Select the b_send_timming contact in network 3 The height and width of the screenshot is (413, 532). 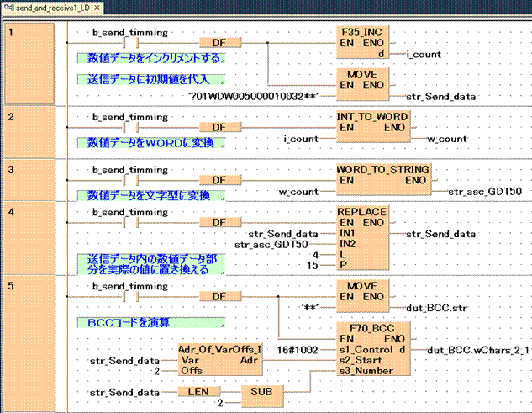[x=130, y=179]
